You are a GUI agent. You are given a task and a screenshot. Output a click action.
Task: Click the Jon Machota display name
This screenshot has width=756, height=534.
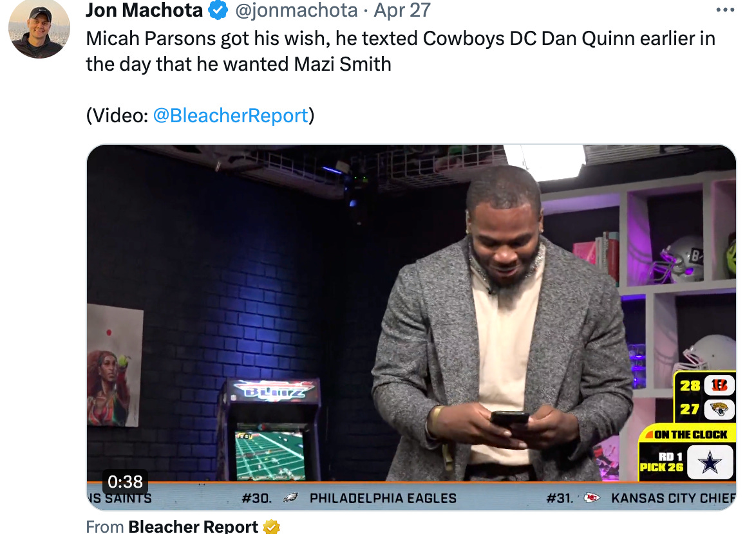pyautogui.click(x=144, y=10)
